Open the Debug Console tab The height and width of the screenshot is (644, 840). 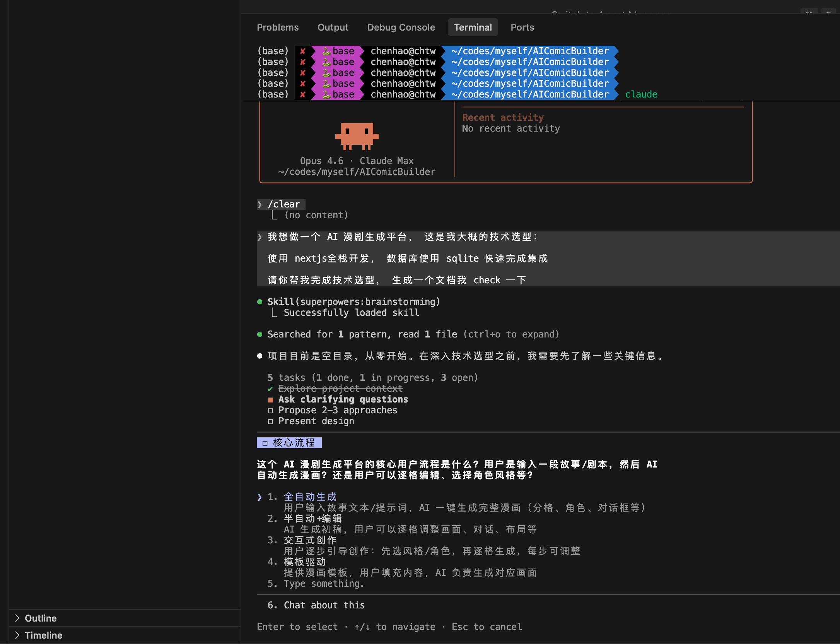pyautogui.click(x=401, y=27)
